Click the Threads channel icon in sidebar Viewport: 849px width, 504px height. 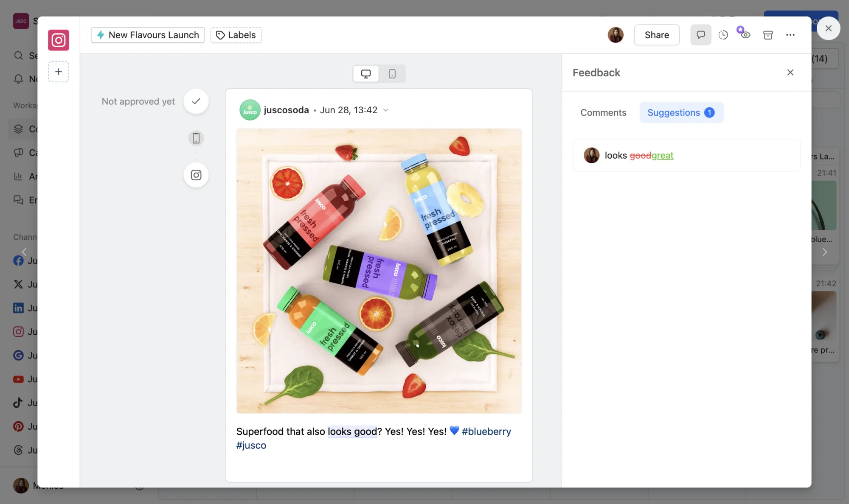coord(18,450)
